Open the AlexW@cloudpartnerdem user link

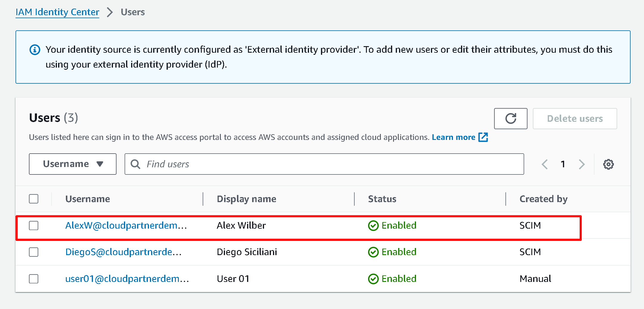(126, 226)
